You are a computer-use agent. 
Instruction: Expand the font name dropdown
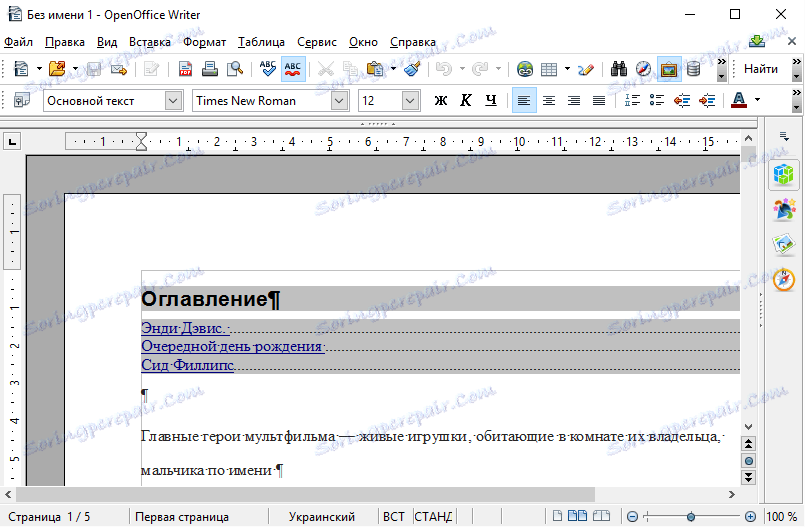click(339, 100)
